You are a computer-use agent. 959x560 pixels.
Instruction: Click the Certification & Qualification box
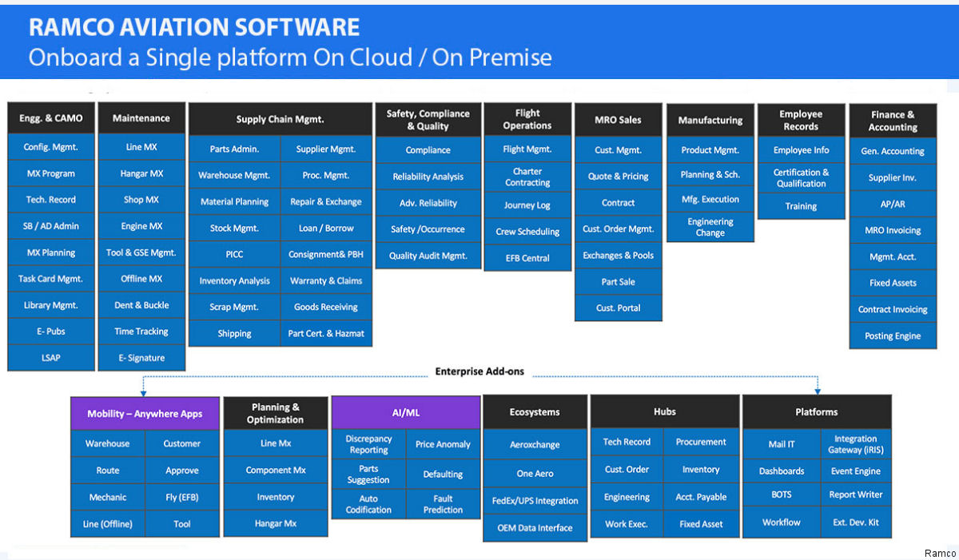click(801, 177)
